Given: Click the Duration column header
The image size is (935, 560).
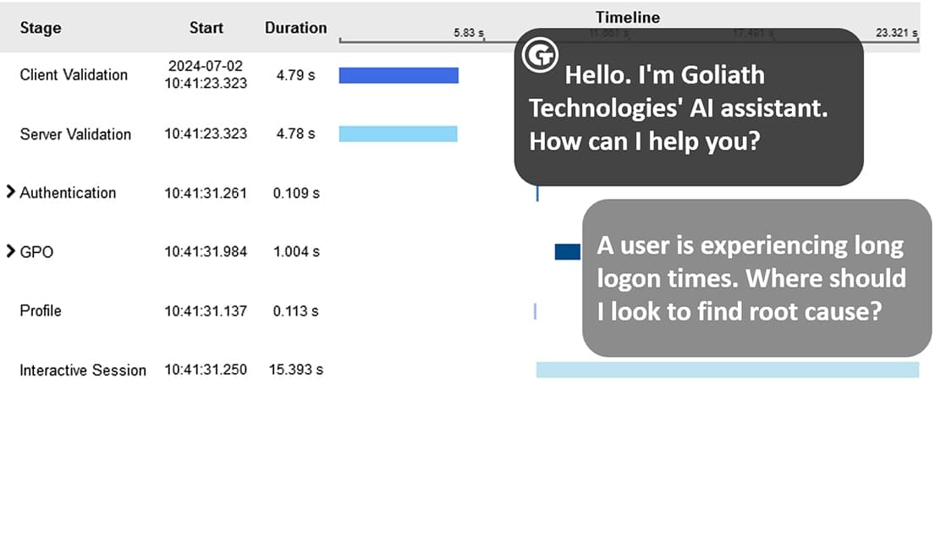Looking at the screenshot, I should pyautogui.click(x=294, y=27).
